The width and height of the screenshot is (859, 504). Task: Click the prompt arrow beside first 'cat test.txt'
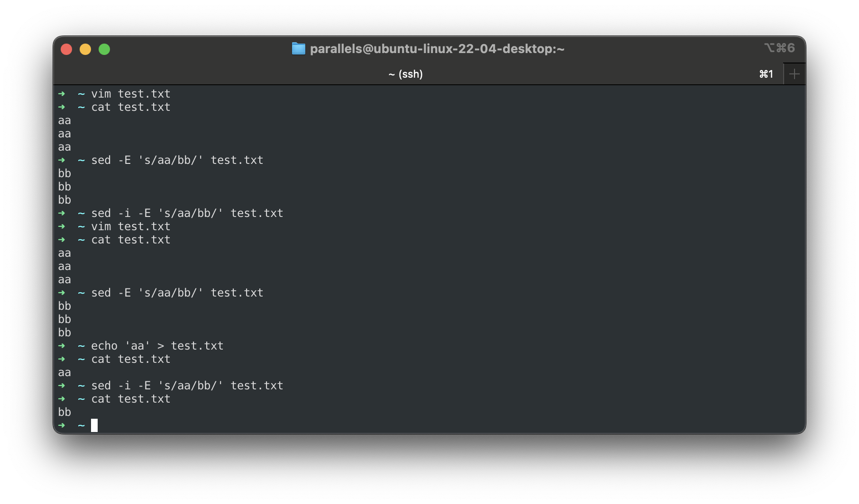[62, 107]
